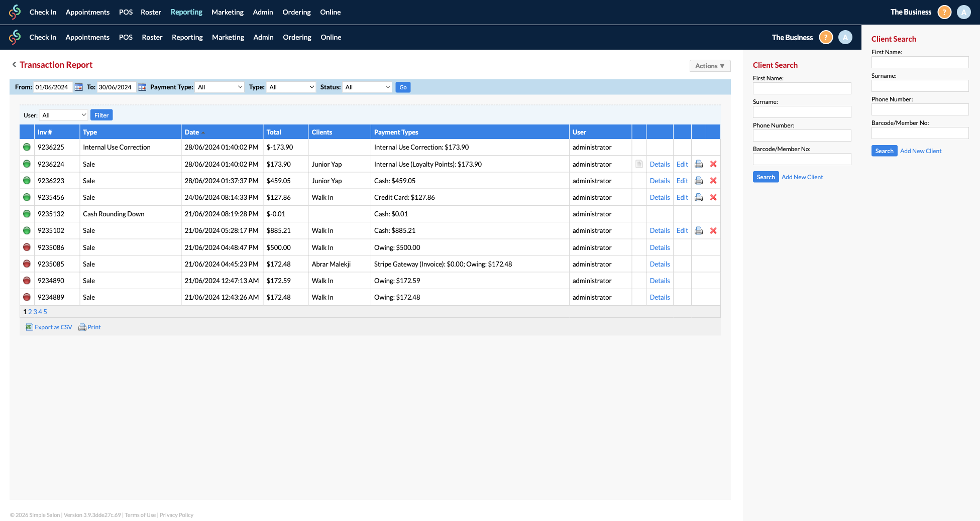This screenshot has width=980, height=521.
Task: Click the printer icon for invoice 9236223
Action: (699, 180)
